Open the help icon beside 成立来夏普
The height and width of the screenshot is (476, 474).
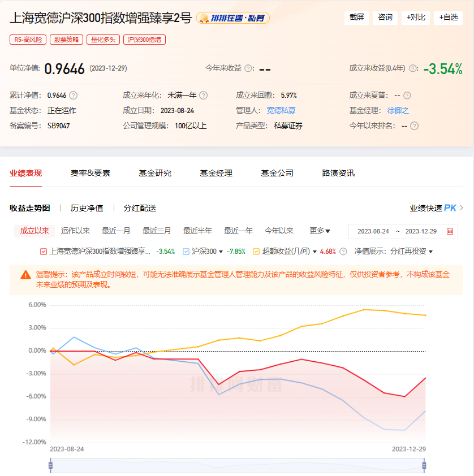(407, 96)
